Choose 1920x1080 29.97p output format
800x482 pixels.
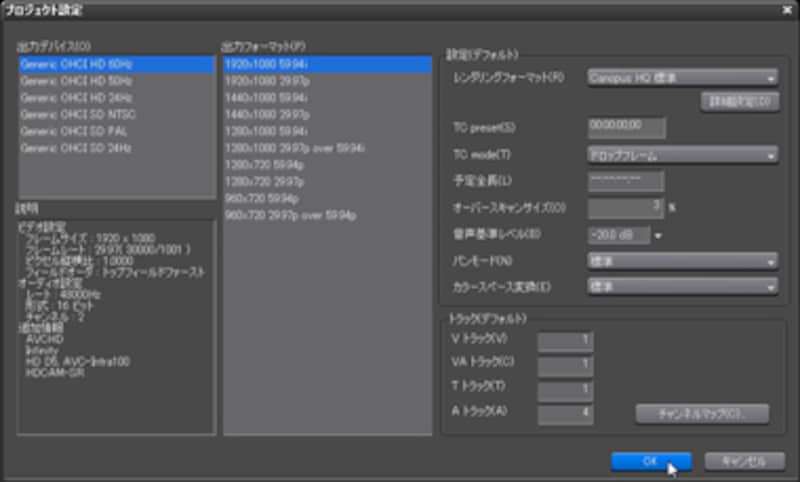tap(328, 81)
